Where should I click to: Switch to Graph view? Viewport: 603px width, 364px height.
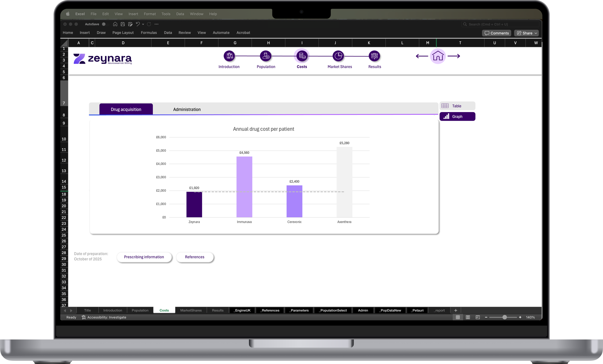(x=457, y=117)
